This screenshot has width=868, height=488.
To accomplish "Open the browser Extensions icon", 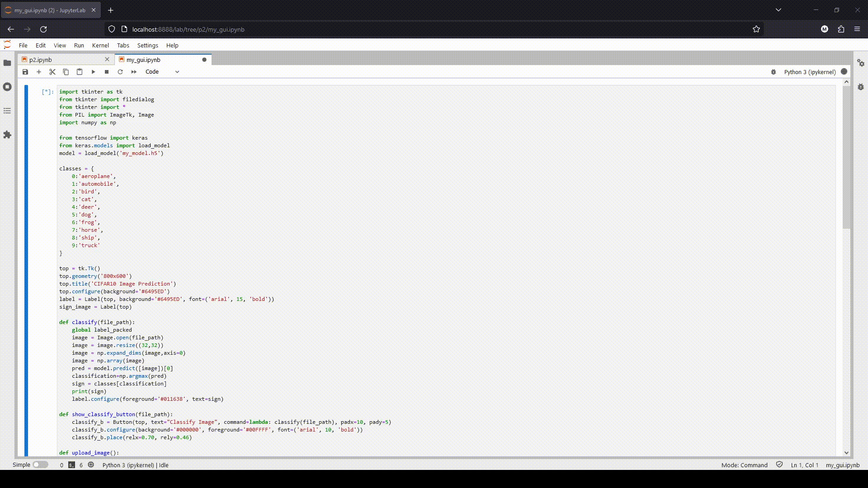I will 841,29.
